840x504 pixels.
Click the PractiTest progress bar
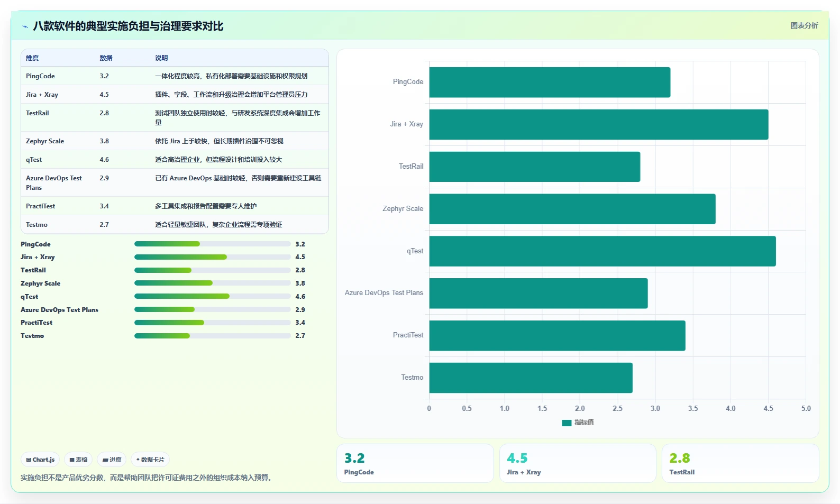click(213, 323)
